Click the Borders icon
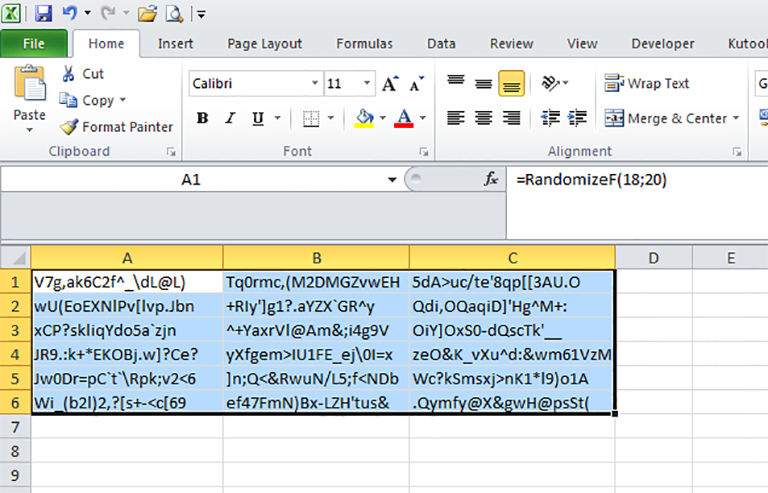This screenshot has width=768, height=493. coord(310,118)
